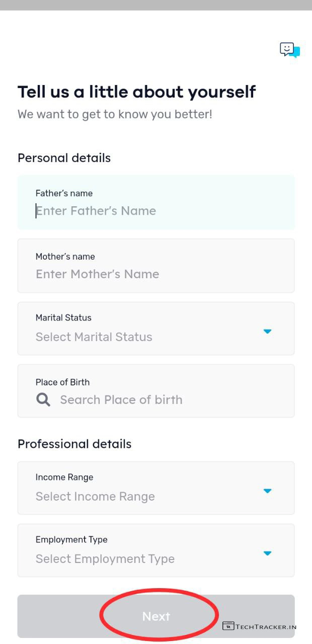
Task: Click the TechTracker.in watermark text
Action: point(266,627)
